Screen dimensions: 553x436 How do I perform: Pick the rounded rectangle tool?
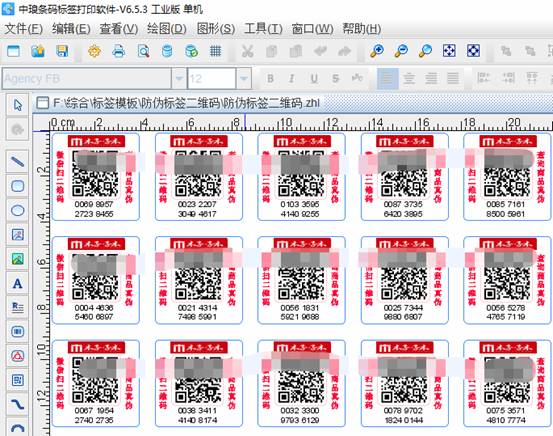pyautogui.click(x=17, y=186)
